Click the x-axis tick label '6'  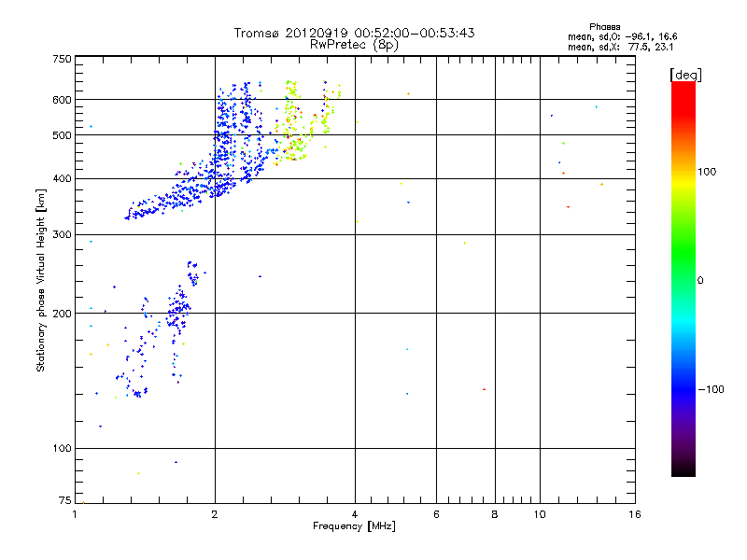(436, 514)
